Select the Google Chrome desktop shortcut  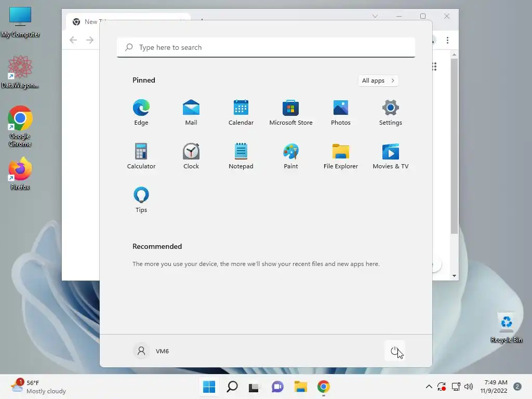point(20,126)
